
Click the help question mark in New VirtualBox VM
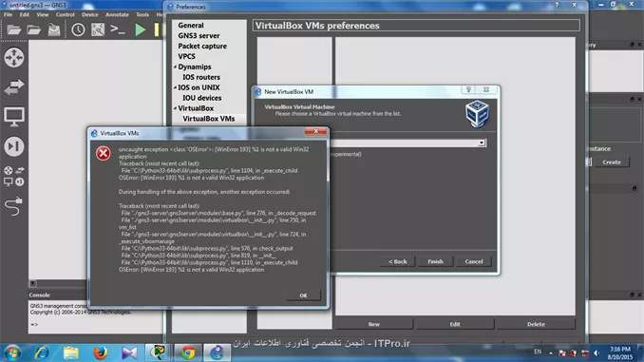(x=468, y=89)
